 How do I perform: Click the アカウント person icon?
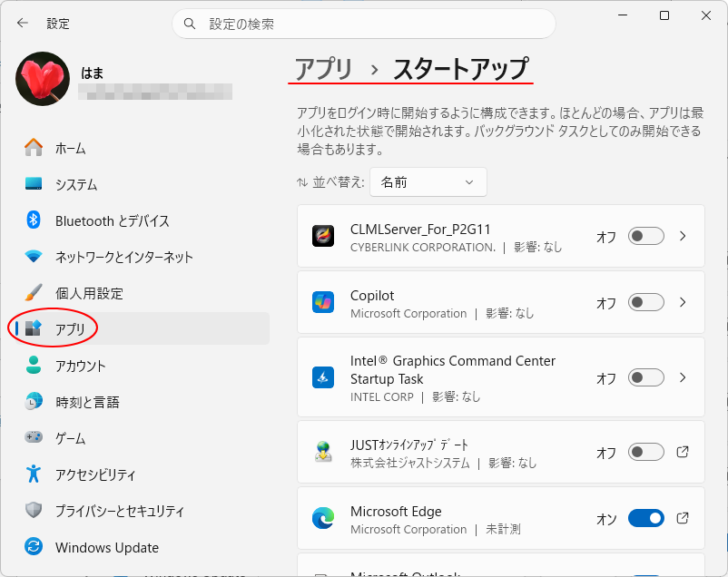pyautogui.click(x=33, y=365)
